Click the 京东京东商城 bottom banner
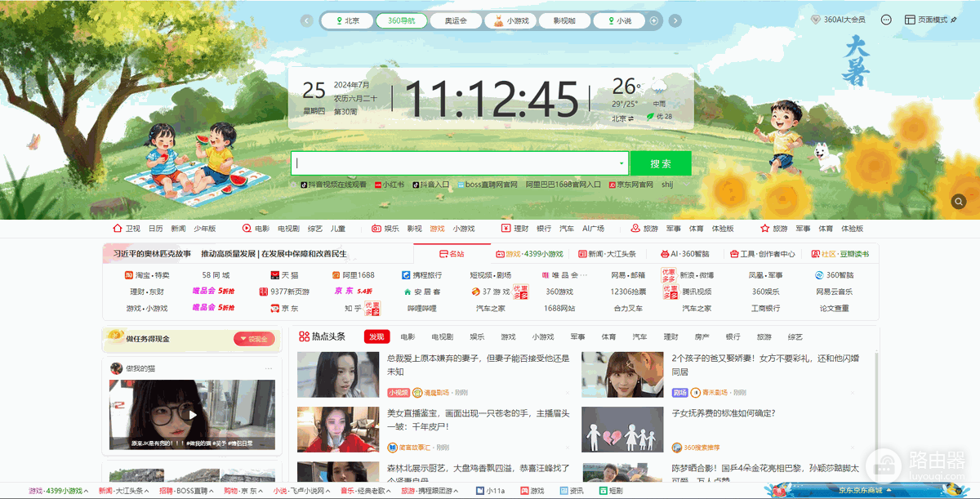980x499 pixels. 866,490
